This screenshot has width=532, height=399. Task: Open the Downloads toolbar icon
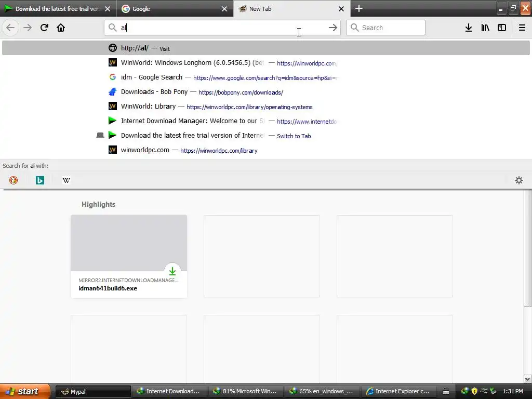click(469, 28)
